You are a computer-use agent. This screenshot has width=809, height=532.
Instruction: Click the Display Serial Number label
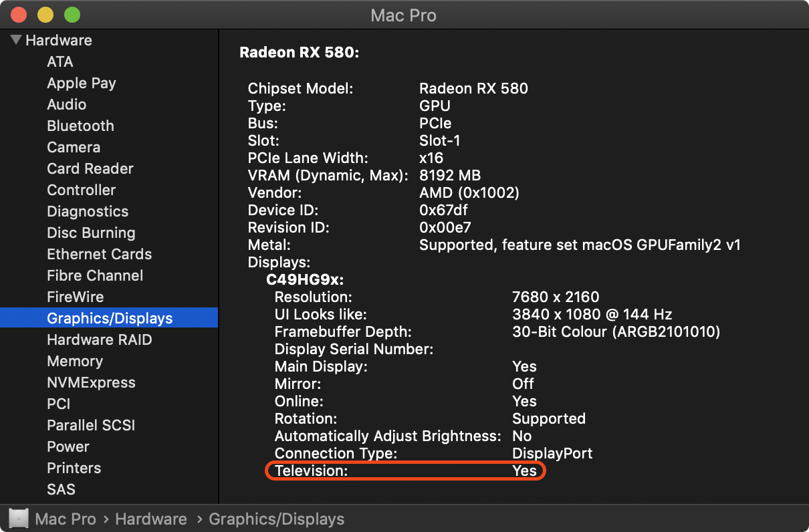point(354,349)
